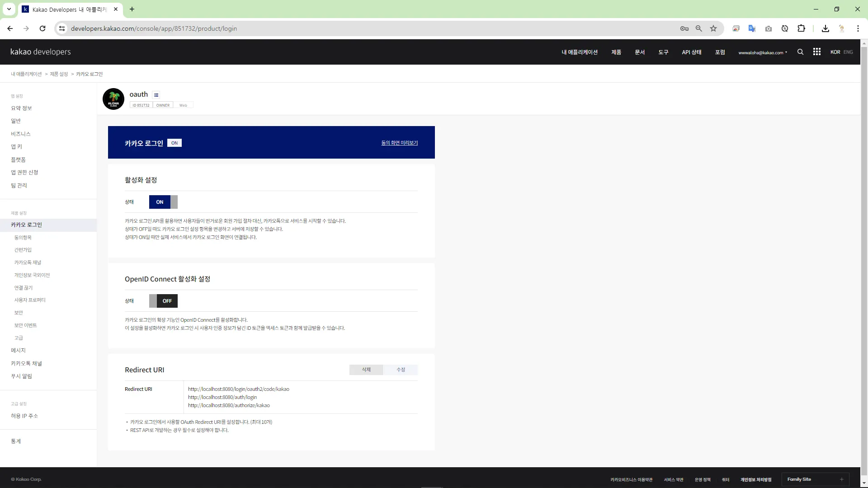This screenshot has height=488, width=868.
Task: Expand the wwwaloha@kakao.com account dropdown
Action: click(763, 52)
